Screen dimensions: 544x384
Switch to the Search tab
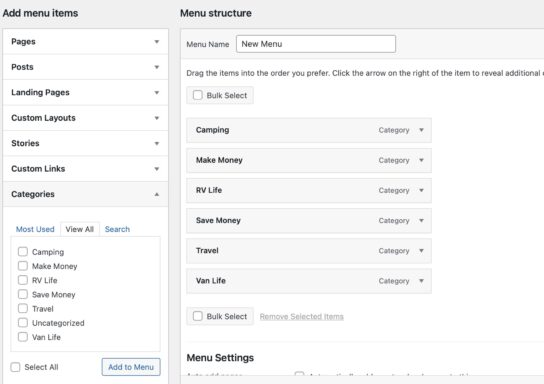pos(117,229)
